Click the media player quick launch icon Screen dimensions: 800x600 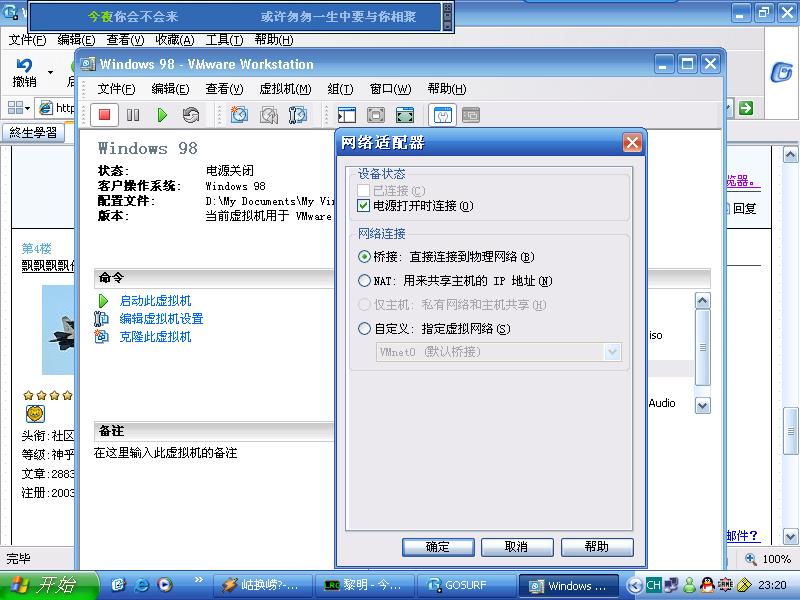pos(164,585)
